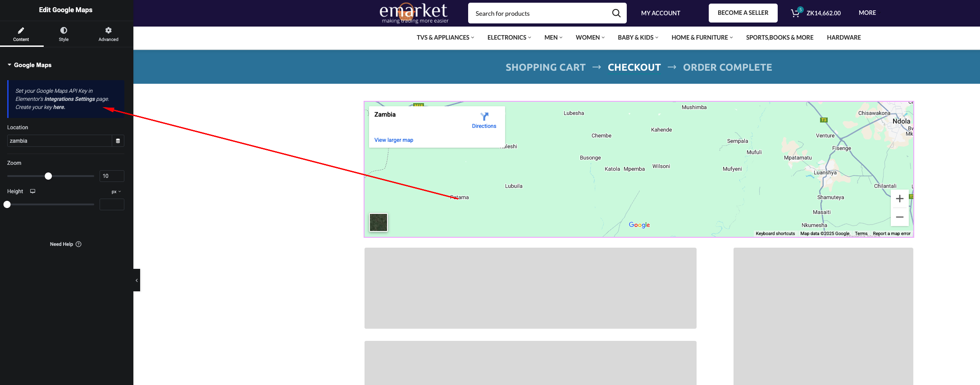Expand Baby & Kids menu
The height and width of the screenshot is (385, 980).
pos(638,37)
